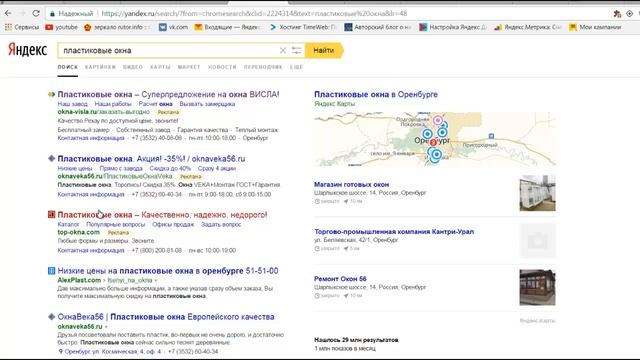Open the Входящие Яндекс mail bookmark

pyautogui.click(x=227, y=27)
